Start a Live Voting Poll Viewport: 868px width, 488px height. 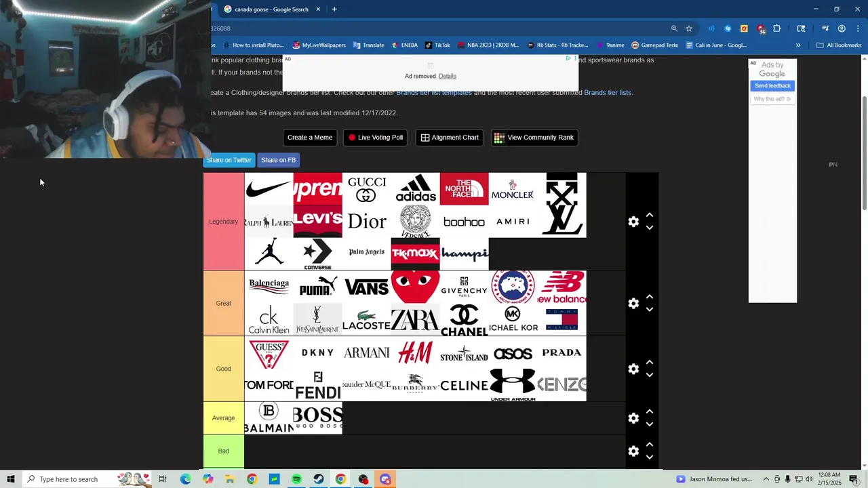pyautogui.click(x=375, y=138)
